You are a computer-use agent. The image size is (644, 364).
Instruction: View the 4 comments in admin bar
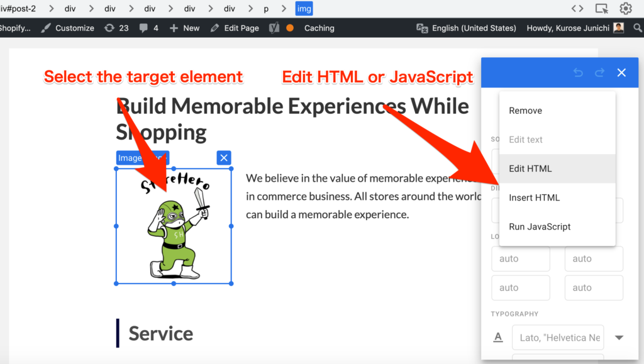pyautogui.click(x=148, y=28)
